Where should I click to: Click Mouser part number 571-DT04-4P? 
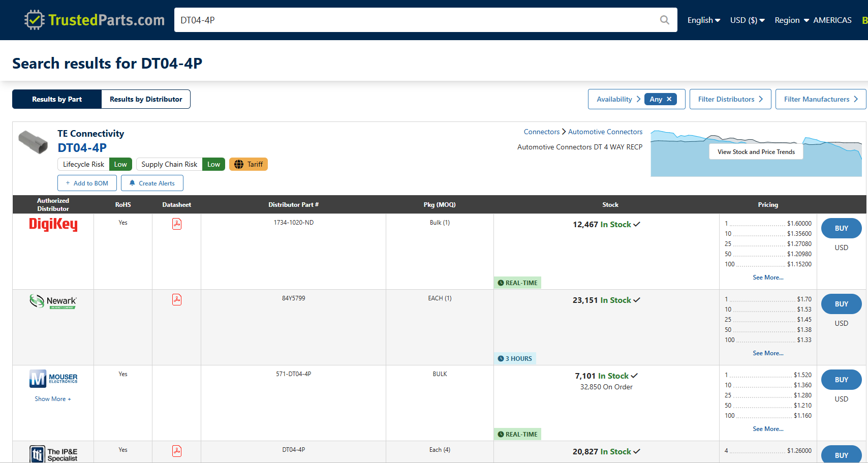pos(294,374)
